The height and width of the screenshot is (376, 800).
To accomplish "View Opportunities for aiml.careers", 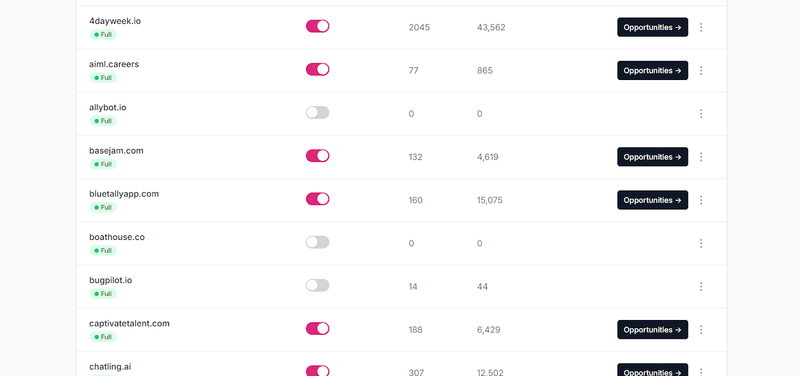I will pos(653,70).
